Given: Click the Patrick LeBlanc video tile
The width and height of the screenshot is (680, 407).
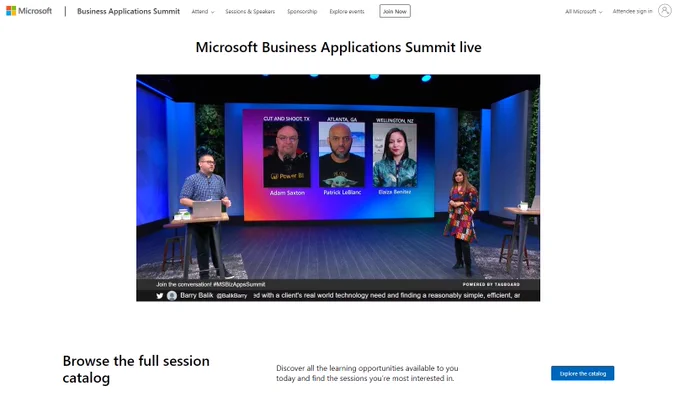Looking at the screenshot, I should 342,155.
